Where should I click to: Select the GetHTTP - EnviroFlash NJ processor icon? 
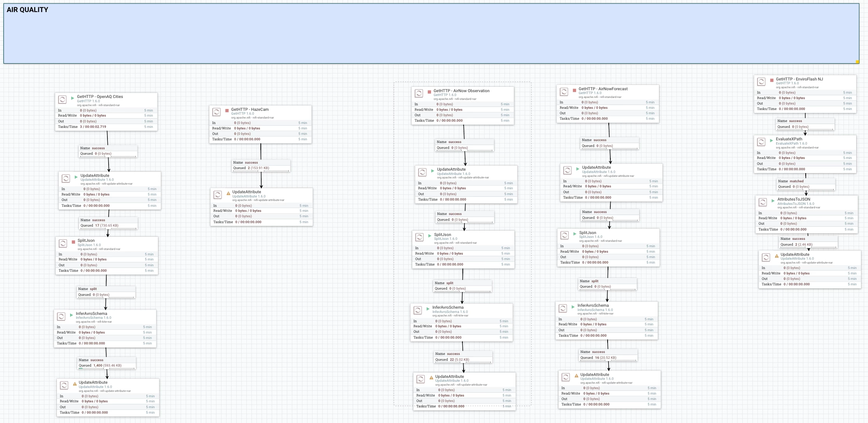pyautogui.click(x=761, y=82)
